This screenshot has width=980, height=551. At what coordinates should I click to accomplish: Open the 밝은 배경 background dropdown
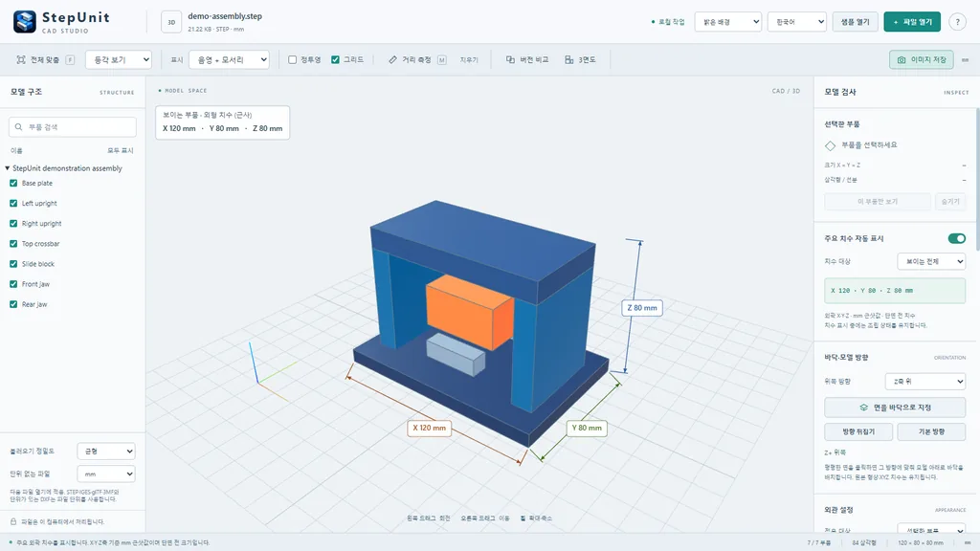pyautogui.click(x=727, y=22)
